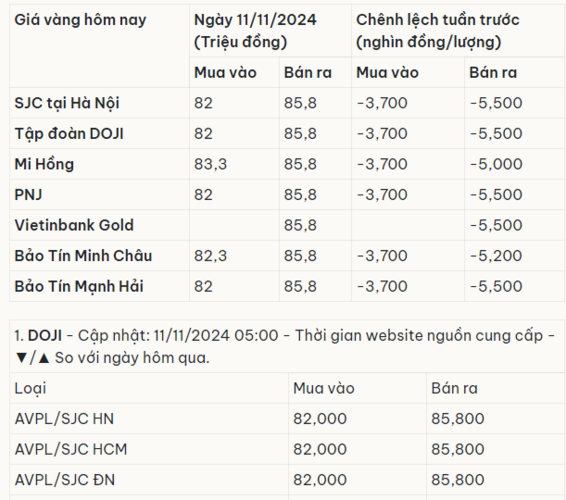
Task: Click Bảo Tín Mạnh Hải row label
Action: pyautogui.click(x=79, y=287)
